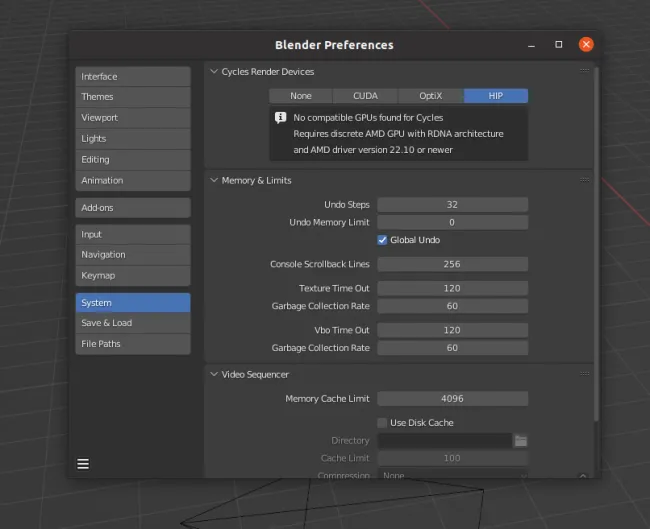
Task: Click Garbage Collection Rate field under Vbo Time Out
Action: [453, 348]
